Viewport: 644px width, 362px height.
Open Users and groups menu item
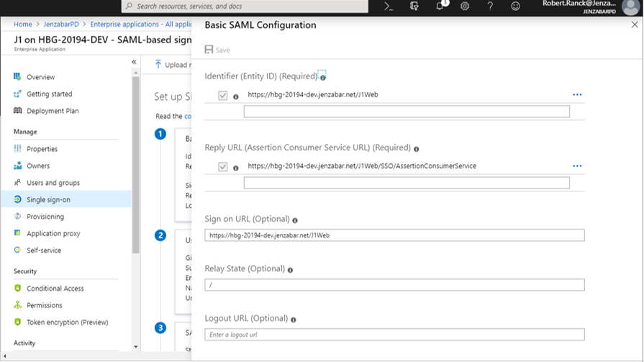click(x=53, y=183)
